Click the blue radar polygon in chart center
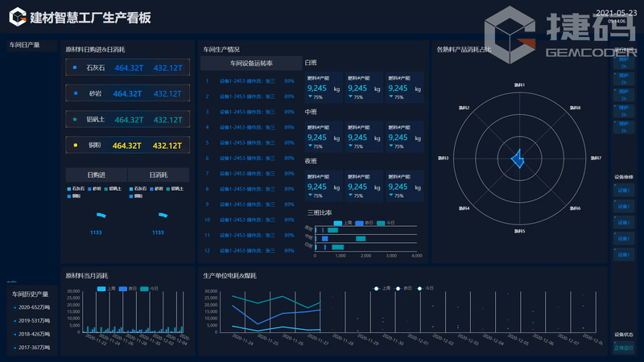644x362 pixels. click(518, 160)
